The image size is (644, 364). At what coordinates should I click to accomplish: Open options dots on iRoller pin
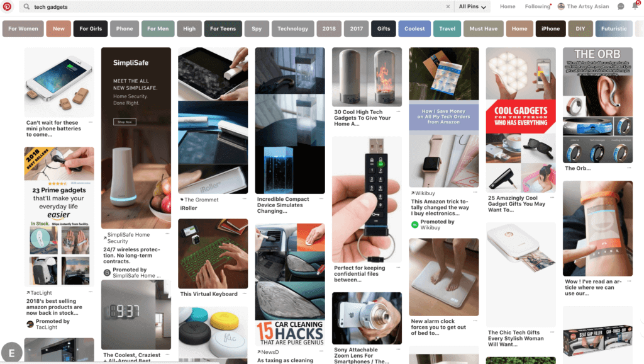tap(245, 198)
